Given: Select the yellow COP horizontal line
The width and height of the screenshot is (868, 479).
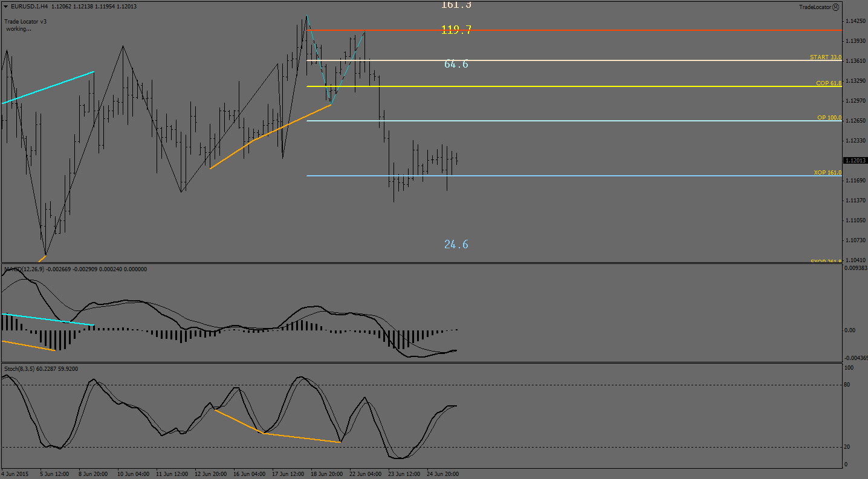Looking at the screenshot, I should point(574,86).
